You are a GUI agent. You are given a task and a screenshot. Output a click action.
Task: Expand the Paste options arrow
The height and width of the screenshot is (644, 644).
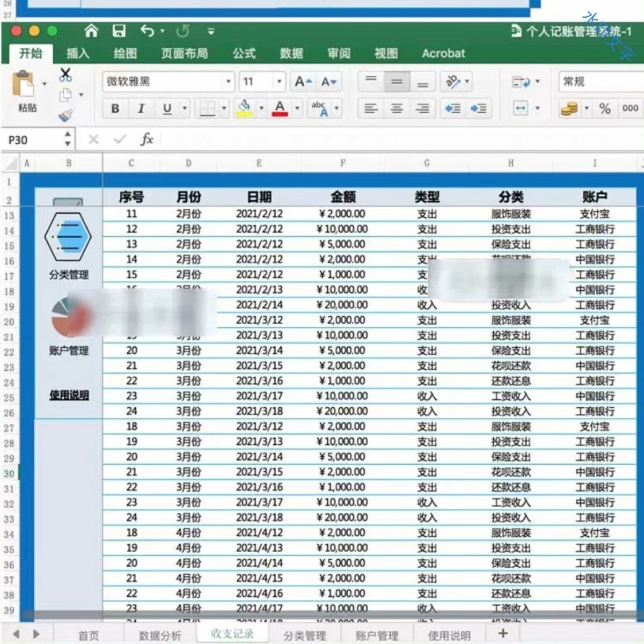pos(45,84)
